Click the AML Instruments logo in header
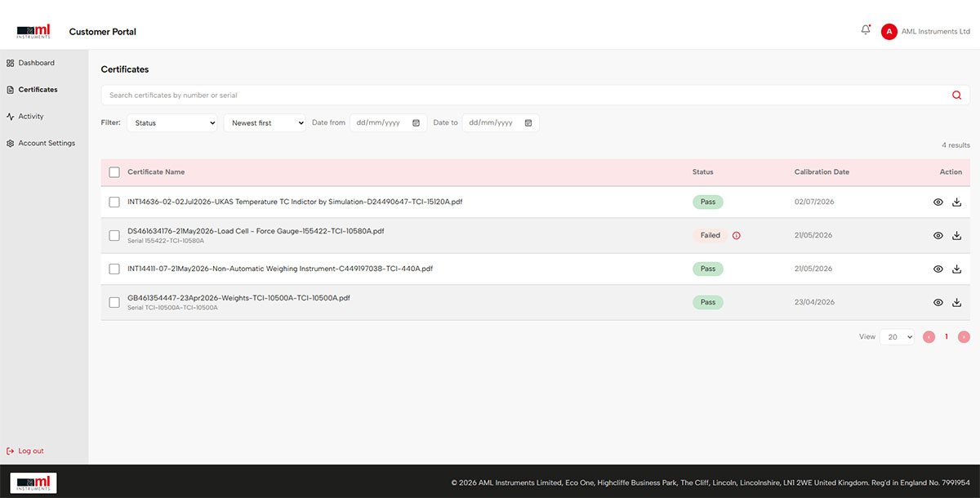This screenshot has width=980, height=498. [33, 32]
